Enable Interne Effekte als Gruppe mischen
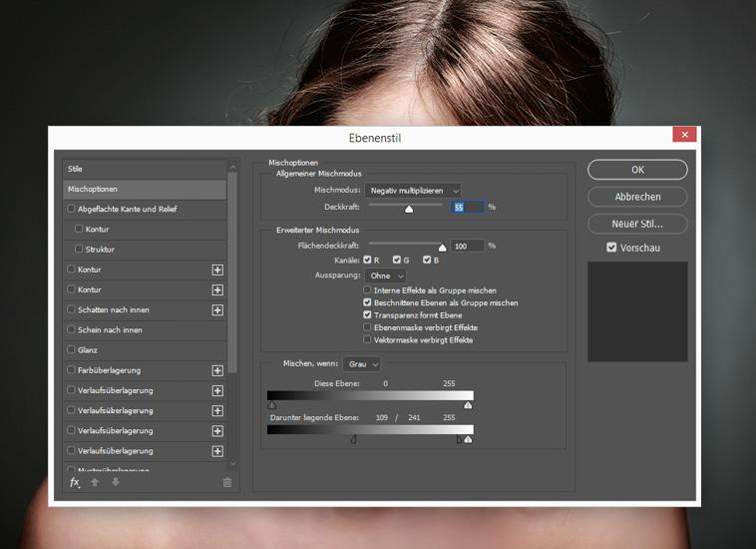 click(367, 289)
